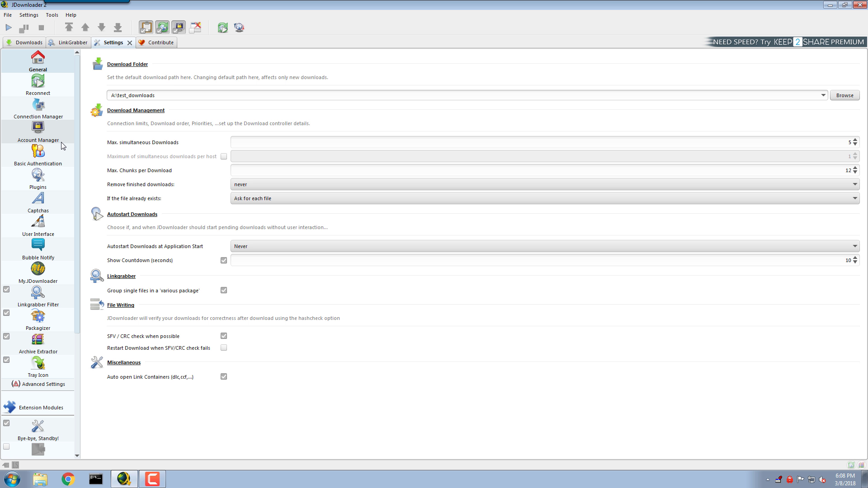Open Basic Authentication settings
This screenshot has width=868, height=488.
(x=38, y=155)
